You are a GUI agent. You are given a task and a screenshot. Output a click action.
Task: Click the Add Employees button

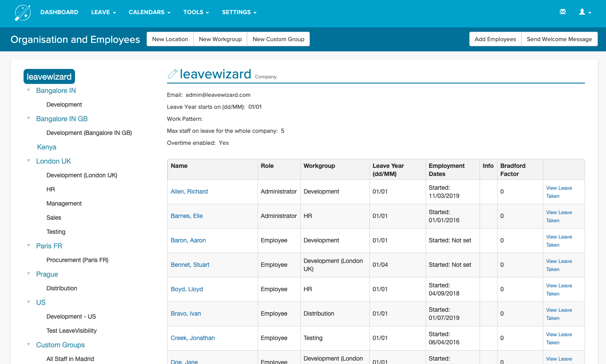coord(495,39)
